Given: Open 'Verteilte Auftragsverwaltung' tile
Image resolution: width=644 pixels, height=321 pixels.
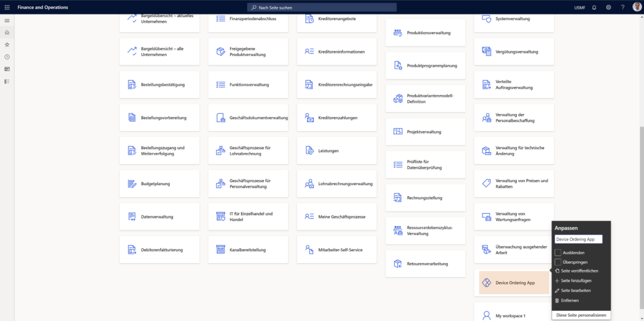Looking at the screenshot, I should (514, 85).
